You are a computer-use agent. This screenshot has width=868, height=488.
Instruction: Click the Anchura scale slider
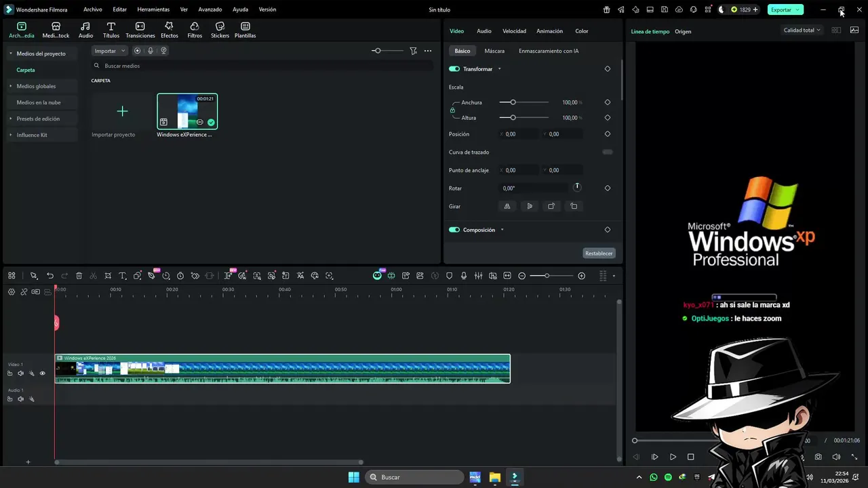pos(524,102)
